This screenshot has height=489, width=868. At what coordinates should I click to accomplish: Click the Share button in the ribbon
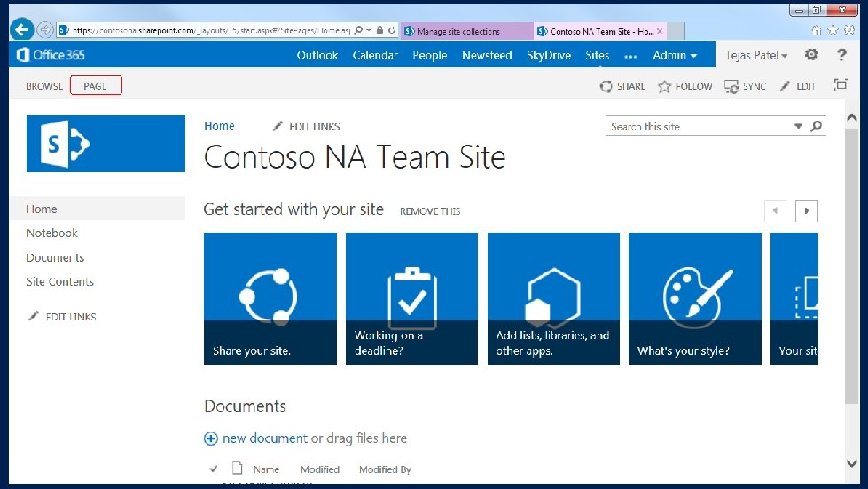[622, 86]
